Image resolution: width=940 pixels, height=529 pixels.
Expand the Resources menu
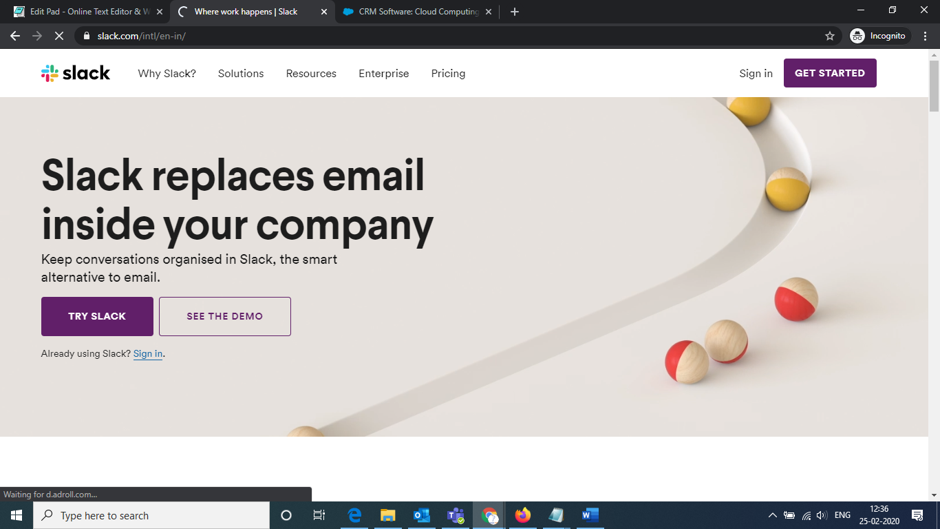click(x=311, y=73)
